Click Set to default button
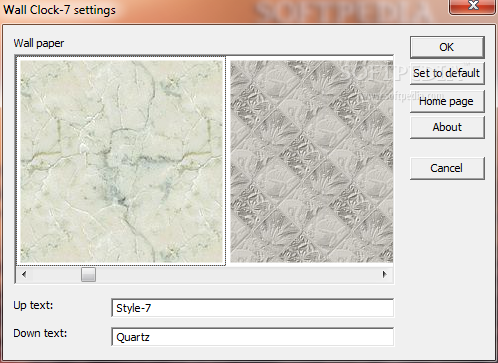 (447, 73)
